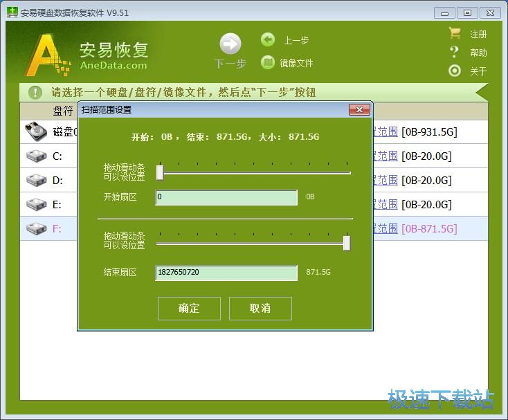Screen dimensions: 508x420
Task: Focus the 开始扇区 input field
Action: click(226, 197)
